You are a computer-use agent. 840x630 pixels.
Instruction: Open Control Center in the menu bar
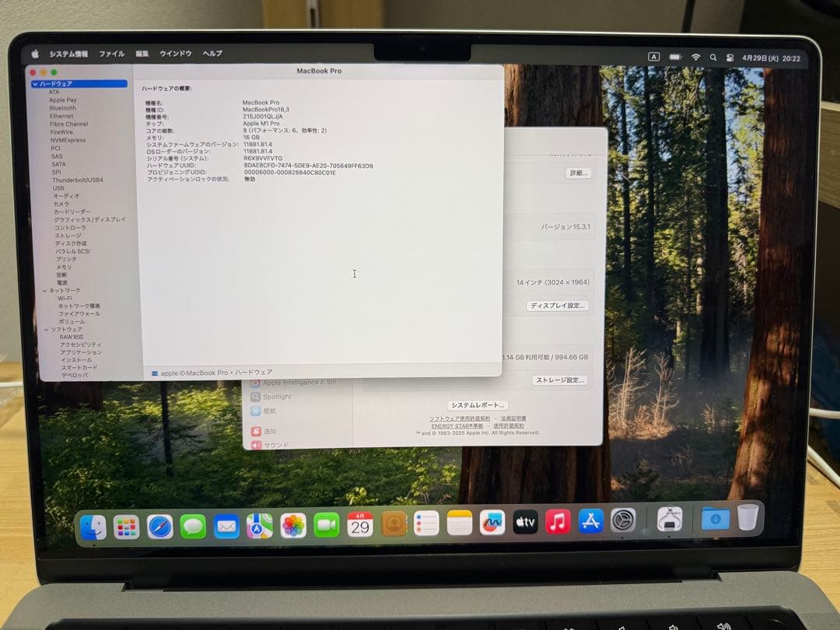click(729, 58)
